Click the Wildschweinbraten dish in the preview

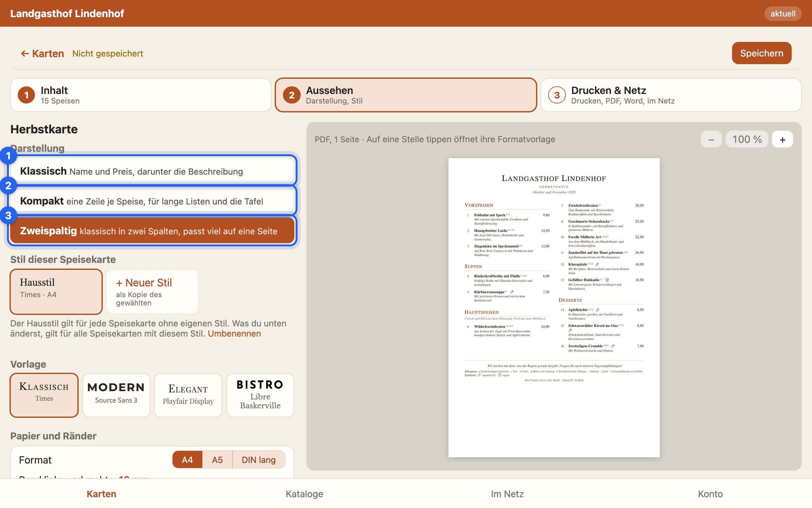(x=489, y=327)
